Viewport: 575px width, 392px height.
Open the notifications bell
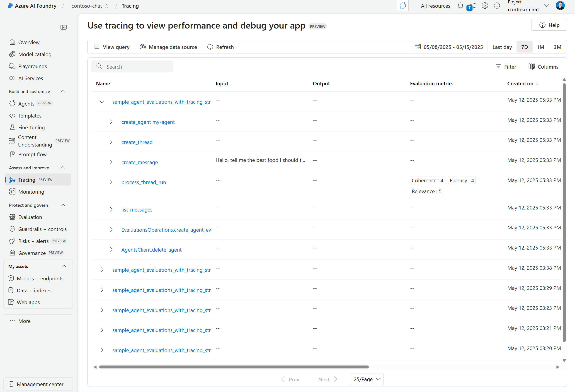click(x=460, y=6)
